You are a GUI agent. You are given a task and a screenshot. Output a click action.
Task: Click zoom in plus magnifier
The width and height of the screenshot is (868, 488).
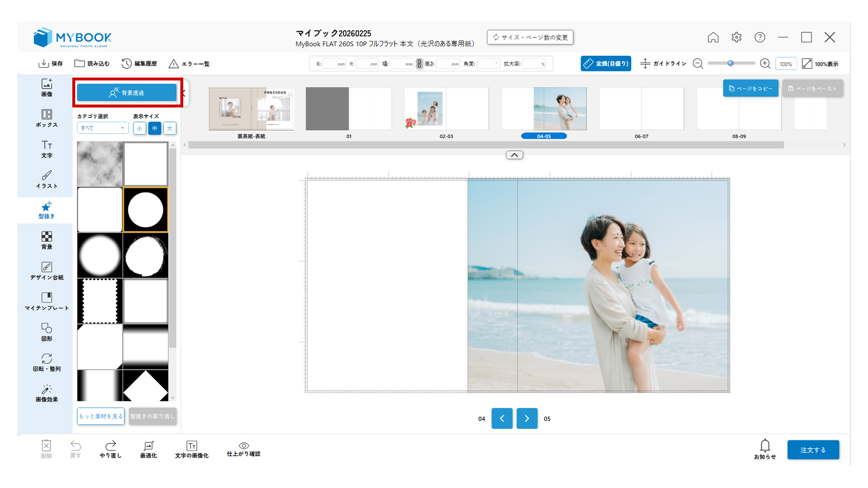tap(765, 64)
